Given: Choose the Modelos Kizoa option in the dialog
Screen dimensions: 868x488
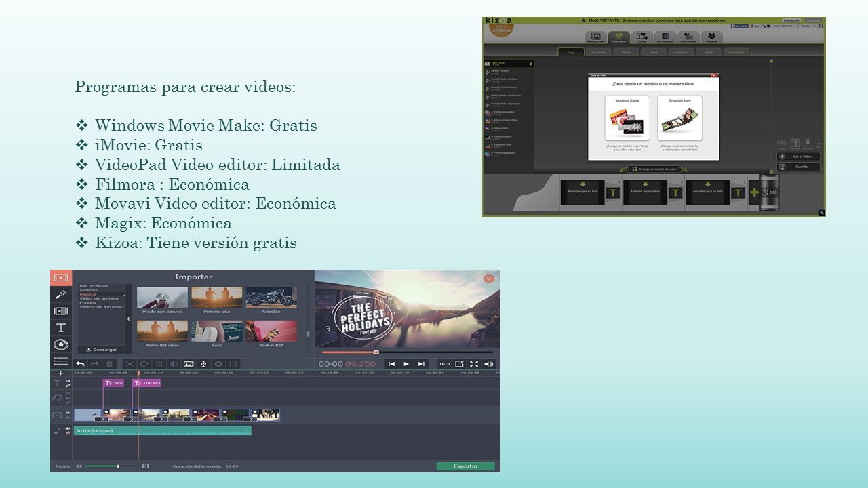Looking at the screenshot, I should point(627,118).
